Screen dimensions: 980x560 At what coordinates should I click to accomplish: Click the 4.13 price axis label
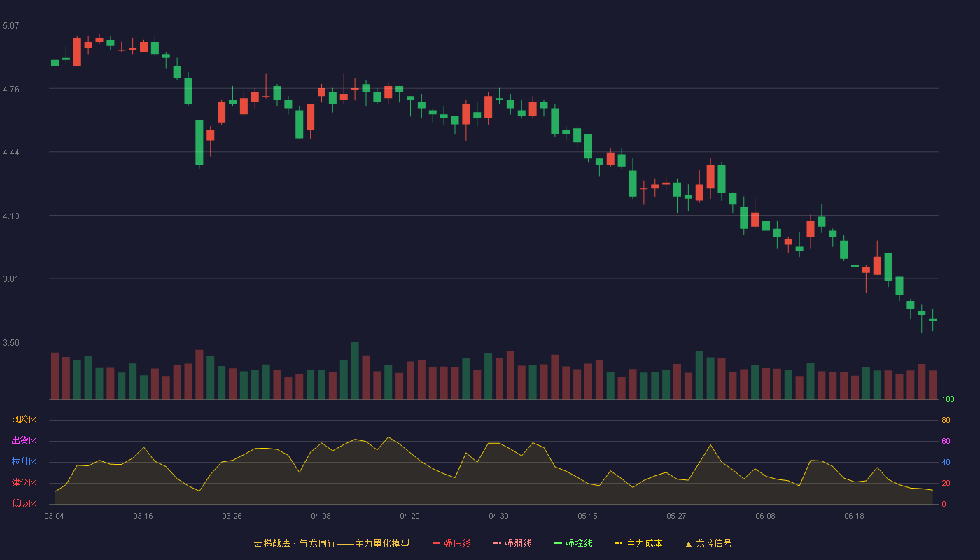(11, 216)
